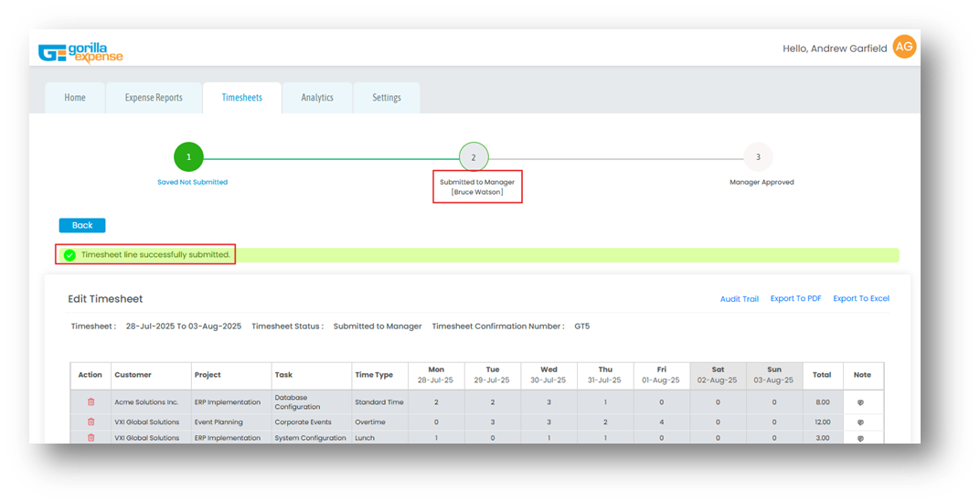Image resolution: width=980 pixels, height=503 pixels.
Task: Delete the Acme Solutions Inc. timesheet row
Action: (x=91, y=402)
